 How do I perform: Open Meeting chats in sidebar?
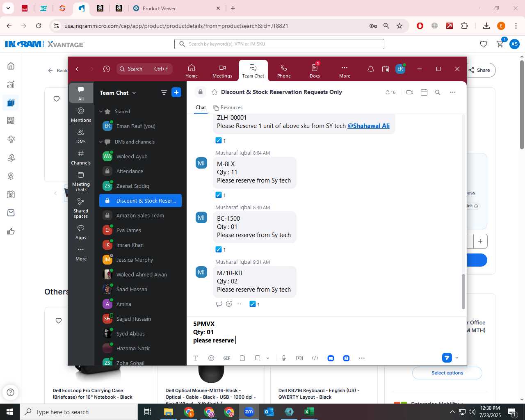pos(81,181)
